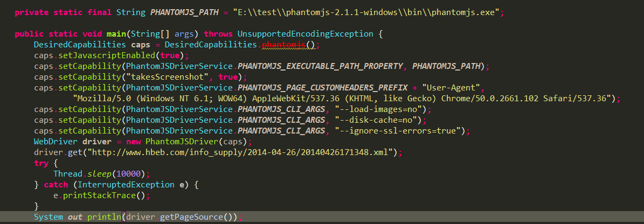Click the PhantomJSDriver constructor call
This screenshot has width=644, height=224.
182,142
